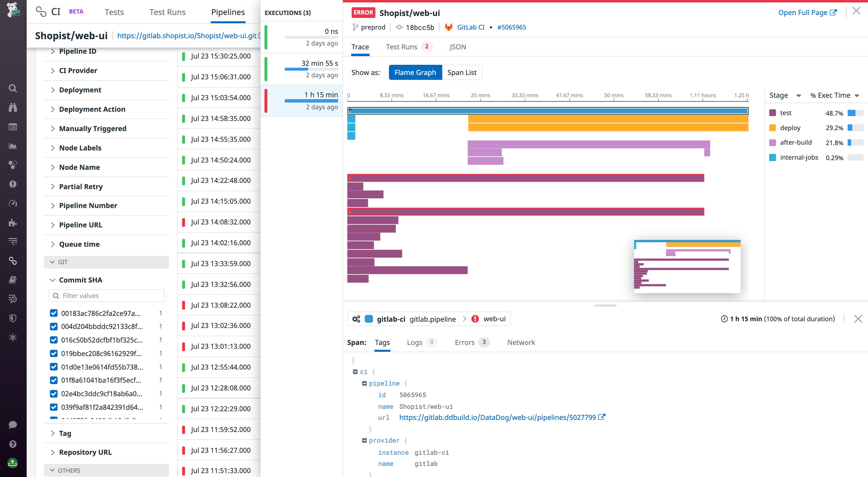This screenshot has height=477, width=868.
Task: Open the Synthetics globe icon in sidebar
Action: (x=12, y=337)
